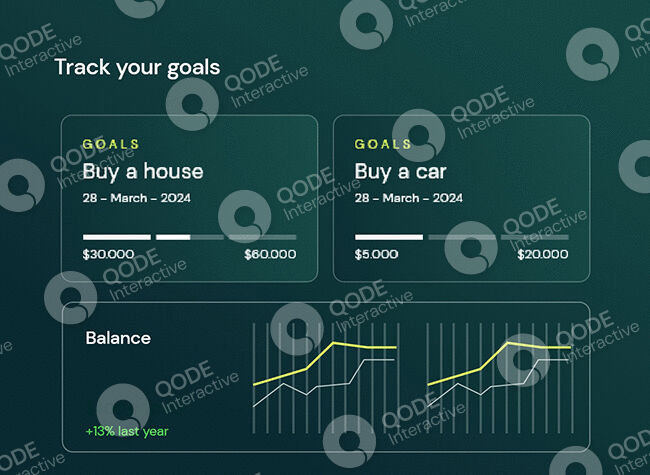Image resolution: width=650 pixels, height=475 pixels.
Task: Open the "Buy a house" goal title
Action: [143, 171]
